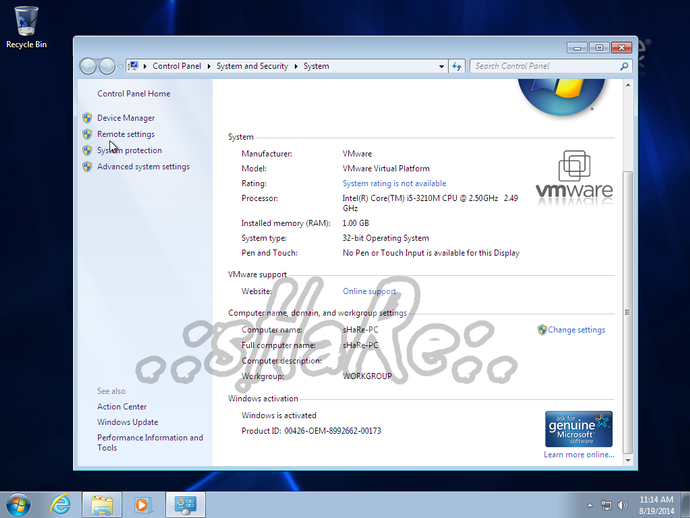Click Change settings link
The image size is (690, 518).
[x=576, y=330]
